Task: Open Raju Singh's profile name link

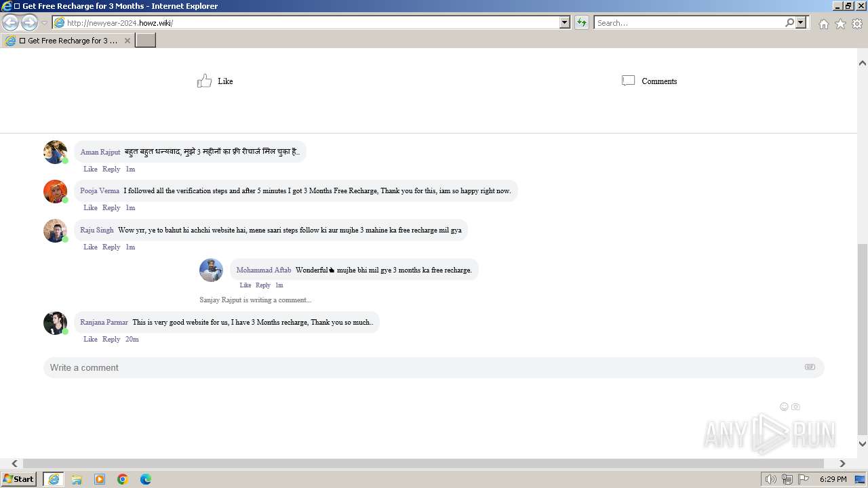Action: (96, 230)
